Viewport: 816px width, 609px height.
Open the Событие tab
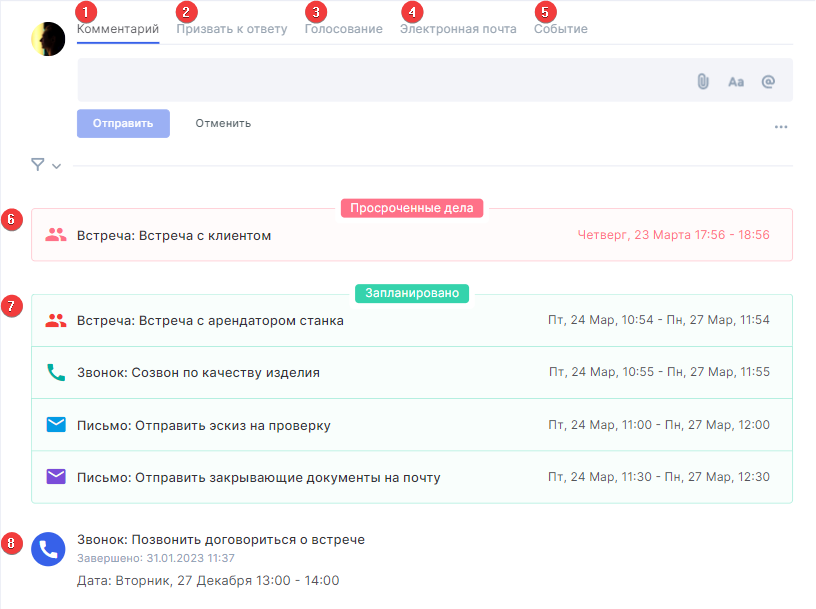click(560, 29)
